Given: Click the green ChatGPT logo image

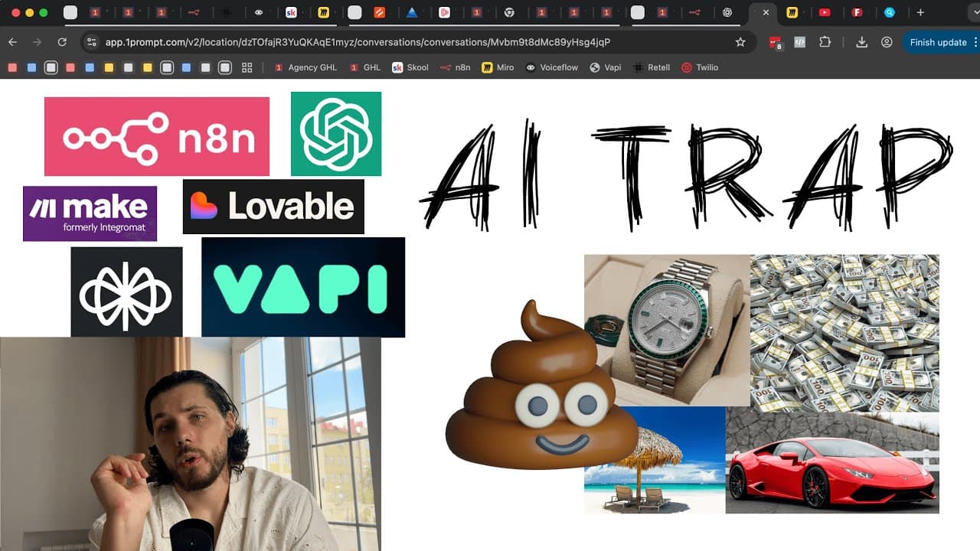Looking at the screenshot, I should [336, 134].
